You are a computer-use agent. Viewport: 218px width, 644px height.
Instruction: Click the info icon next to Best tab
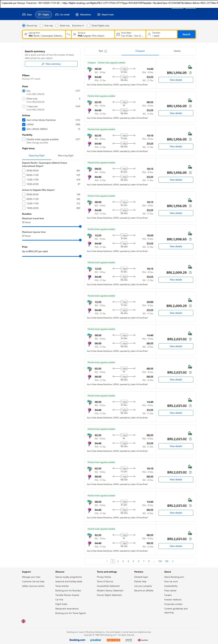[x=106, y=51]
